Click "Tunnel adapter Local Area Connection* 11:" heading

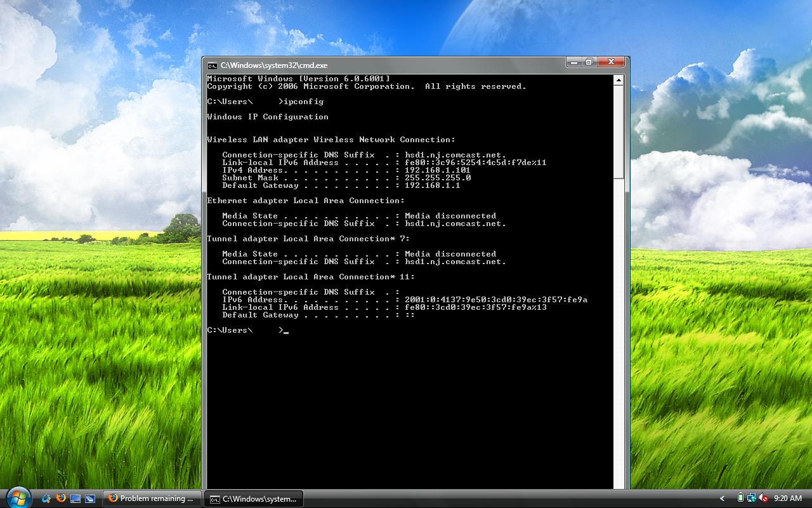[x=311, y=277]
